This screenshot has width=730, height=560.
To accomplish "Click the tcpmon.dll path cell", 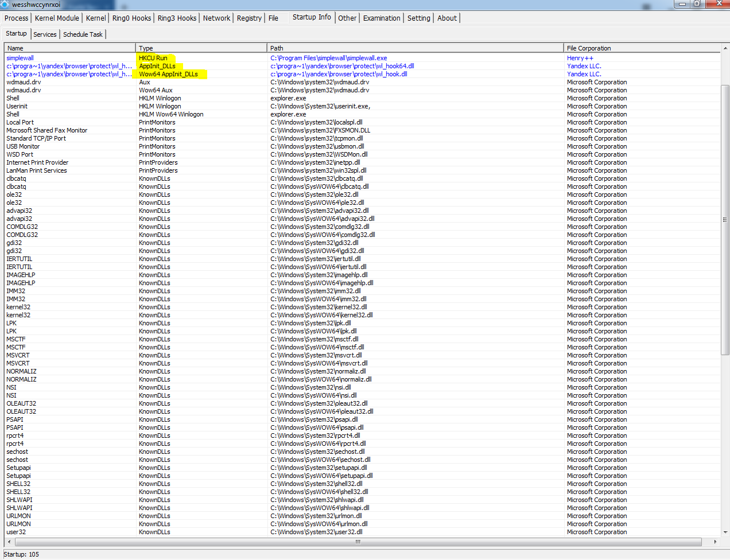I will point(317,138).
